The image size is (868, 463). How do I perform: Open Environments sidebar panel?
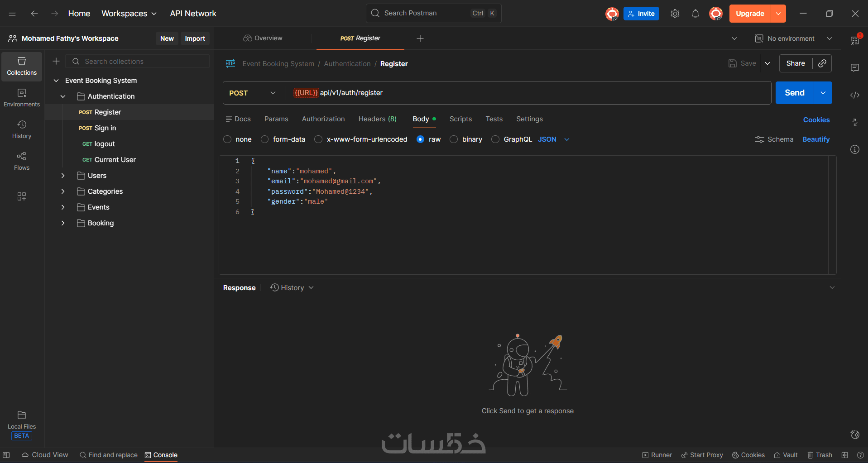point(22,98)
